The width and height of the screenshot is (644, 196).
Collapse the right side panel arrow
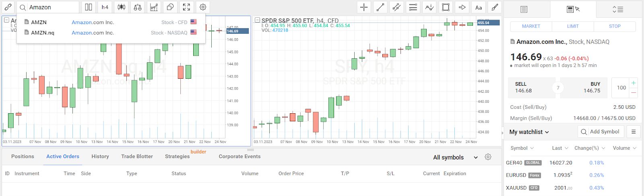tap(502, 133)
